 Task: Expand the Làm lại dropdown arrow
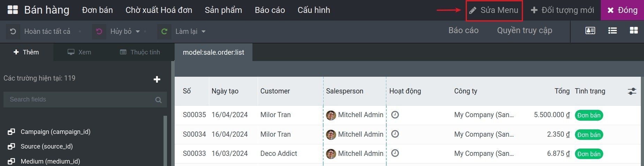click(203, 31)
